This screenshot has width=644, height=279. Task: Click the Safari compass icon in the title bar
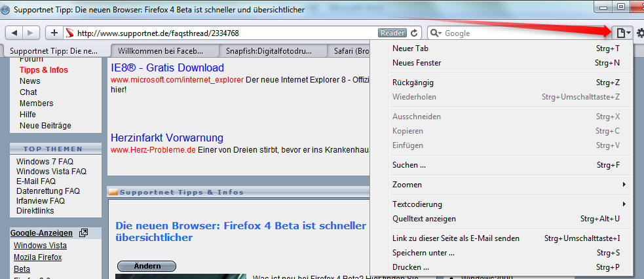(x=5, y=9)
